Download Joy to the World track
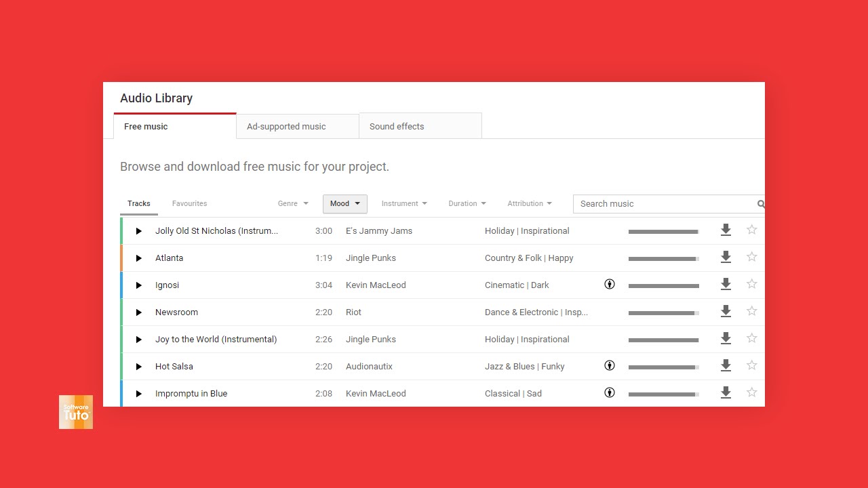Image resolution: width=868 pixels, height=488 pixels. coord(726,339)
